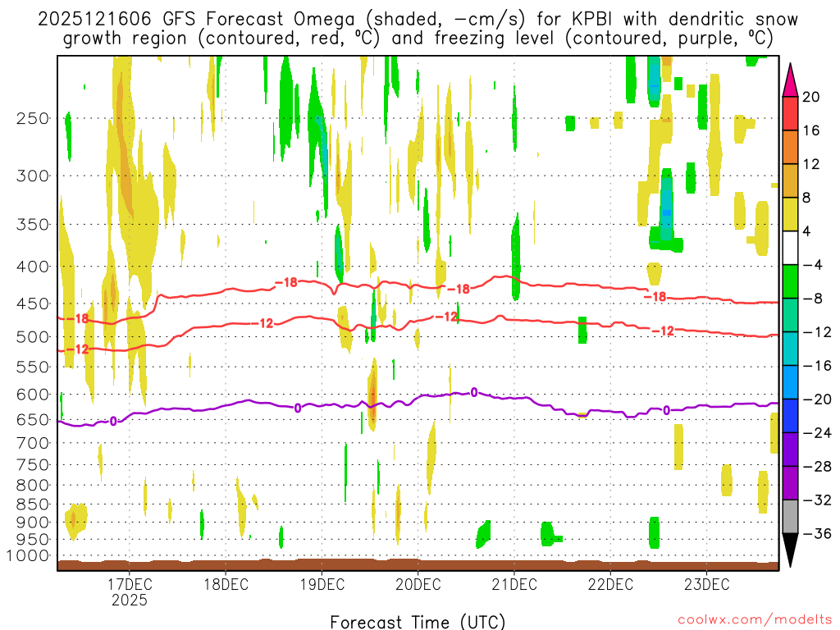Click the black downward arrow below colorbar
840x630 pixels.
[x=790, y=550]
